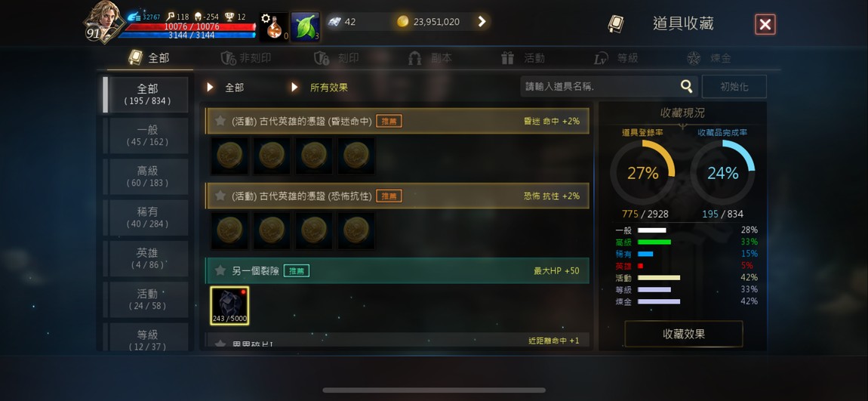
Task: Click the 初始化 reset button
Action: (734, 87)
